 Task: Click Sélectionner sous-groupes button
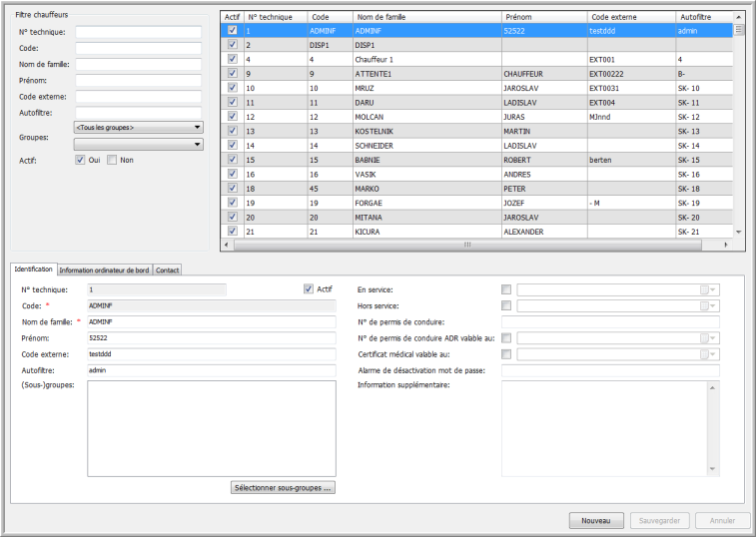coord(283,488)
